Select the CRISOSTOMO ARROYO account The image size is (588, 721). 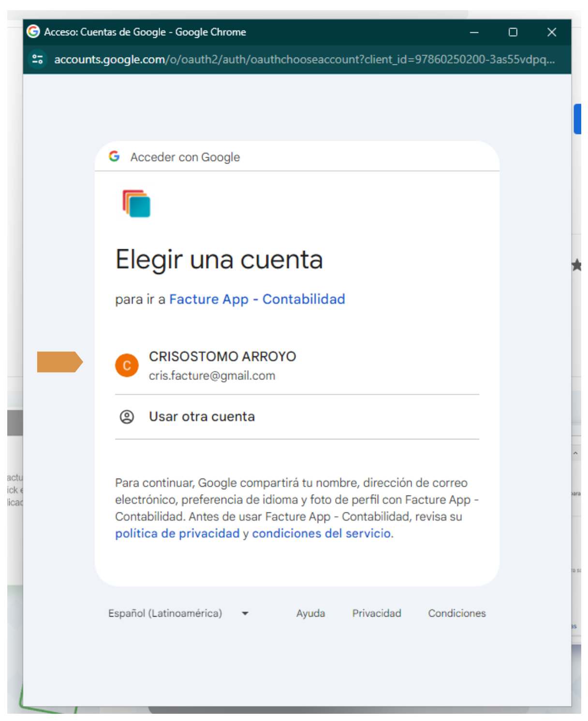[x=222, y=365]
